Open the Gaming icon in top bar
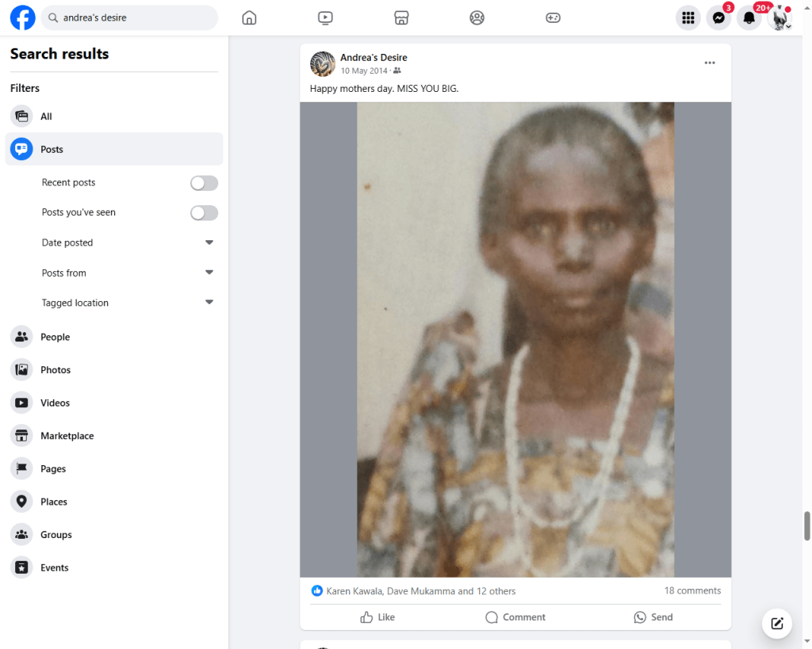This screenshot has height=649, width=812. click(553, 17)
